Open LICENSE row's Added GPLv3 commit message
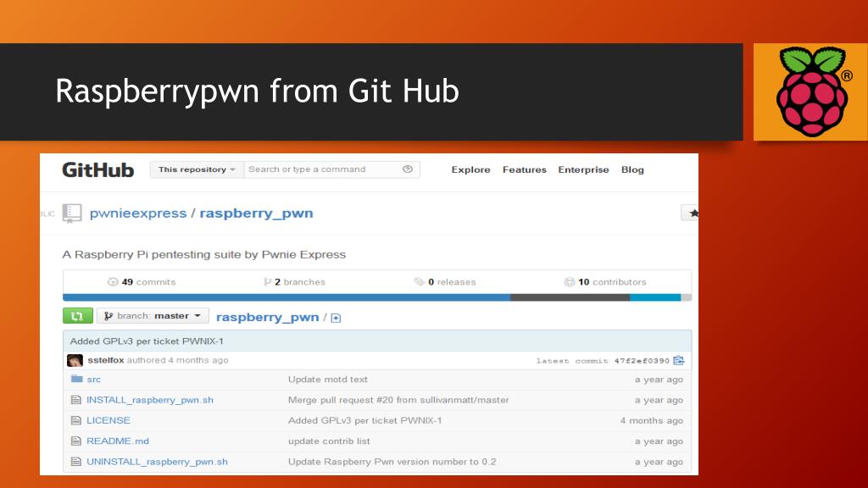Screen dimensions: 868x488 [x=364, y=420]
